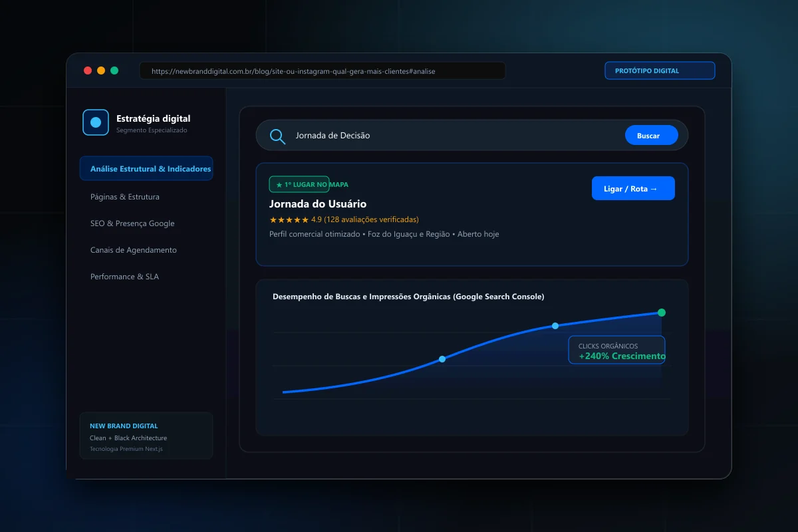
Task: Click the 128 avaliações verificadas text
Action: point(373,219)
